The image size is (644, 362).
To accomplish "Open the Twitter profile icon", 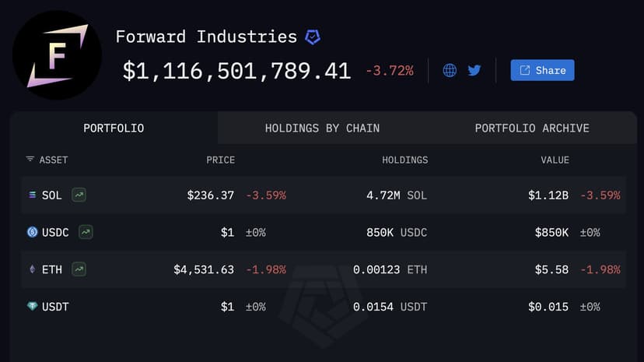I will click(474, 71).
